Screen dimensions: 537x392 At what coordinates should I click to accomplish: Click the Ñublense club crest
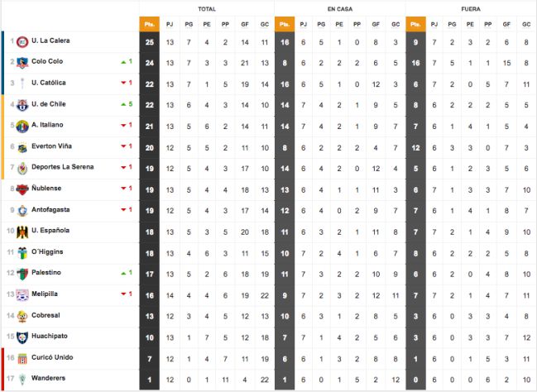click(x=22, y=189)
